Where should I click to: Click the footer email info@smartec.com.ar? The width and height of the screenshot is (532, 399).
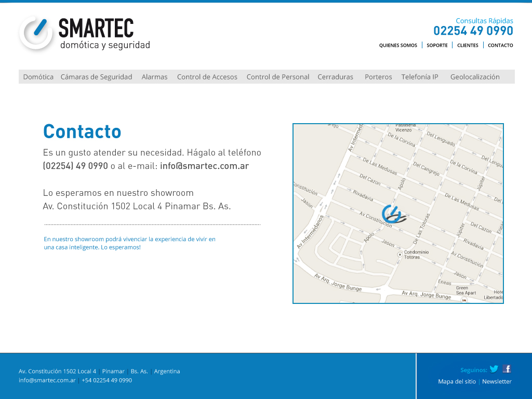pyautogui.click(x=47, y=380)
